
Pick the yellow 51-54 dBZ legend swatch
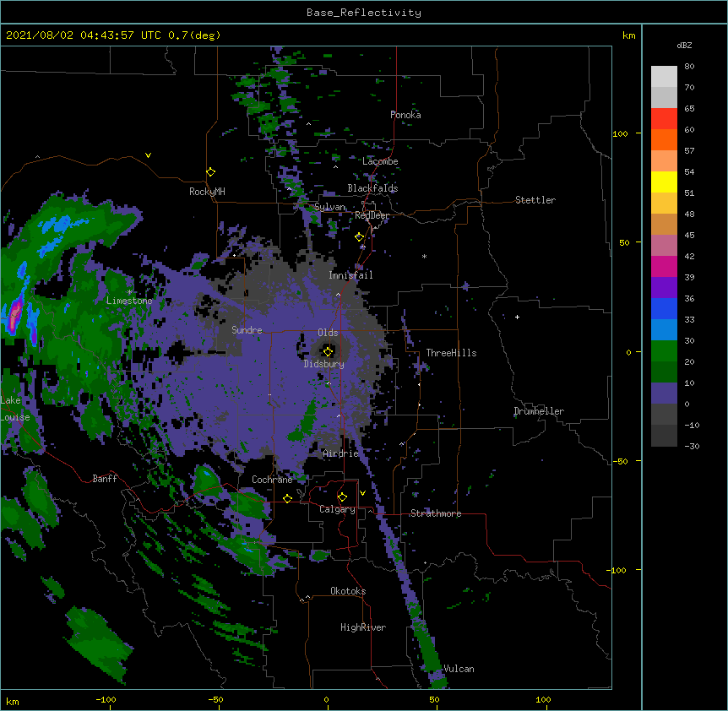(664, 182)
